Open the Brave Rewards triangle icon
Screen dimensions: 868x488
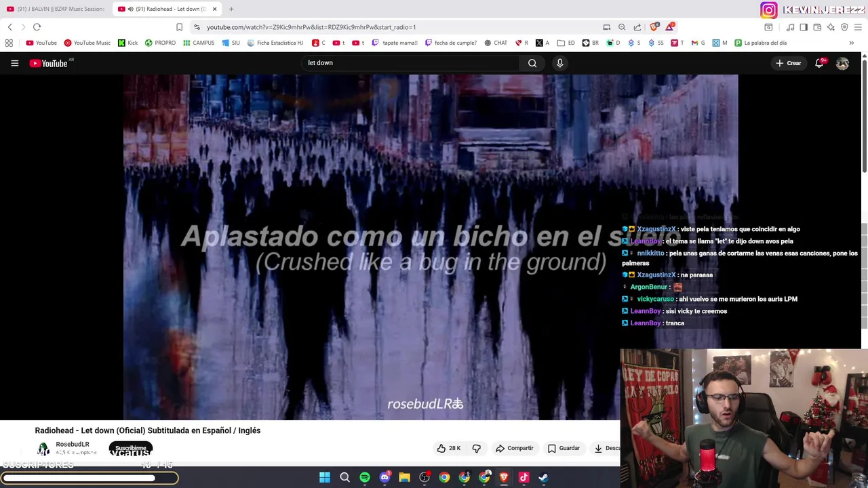coord(670,27)
